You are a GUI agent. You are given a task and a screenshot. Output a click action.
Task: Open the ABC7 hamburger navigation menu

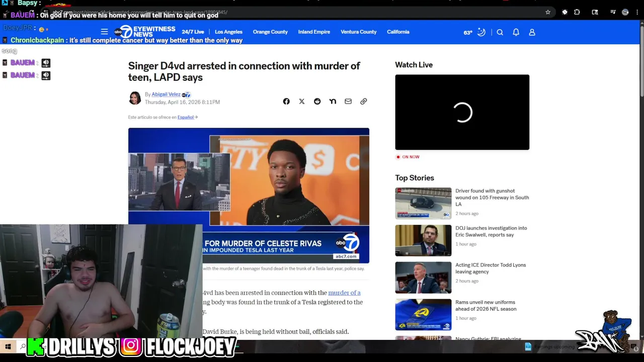pyautogui.click(x=104, y=32)
